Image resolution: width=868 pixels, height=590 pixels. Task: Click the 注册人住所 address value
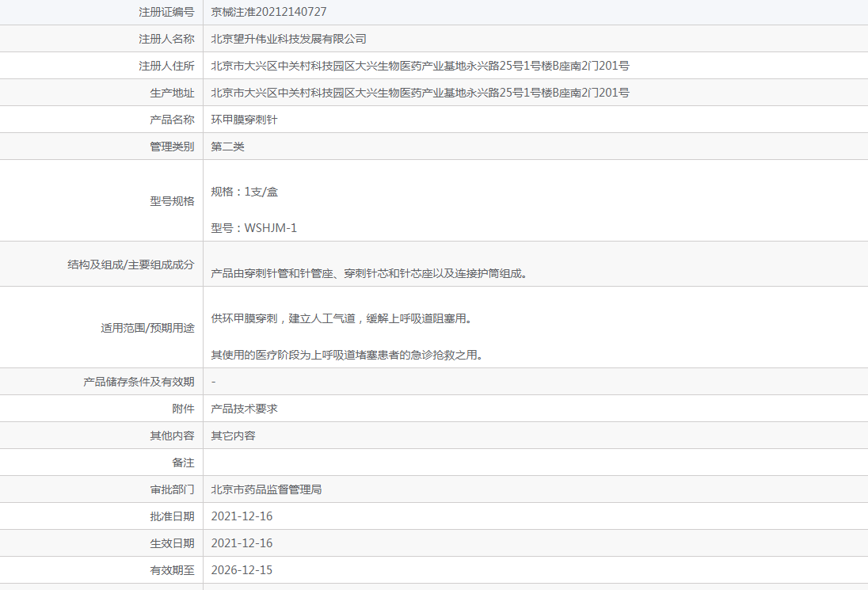pyautogui.click(x=420, y=66)
